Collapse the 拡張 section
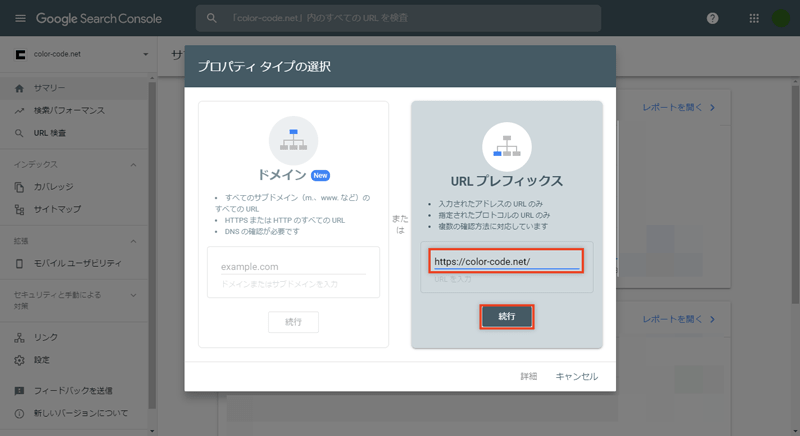 point(134,241)
